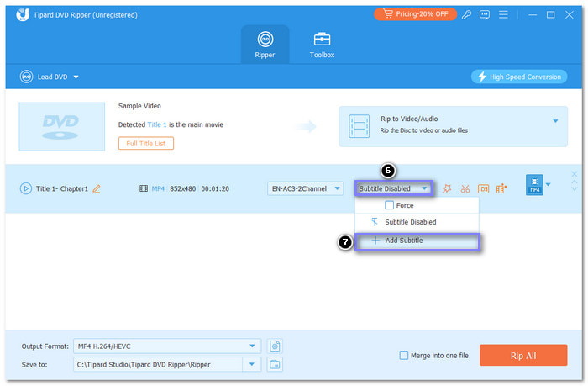Click the Pricing-20% OFF button
Viewport: 588px width, 386px height.
point(415,14)
